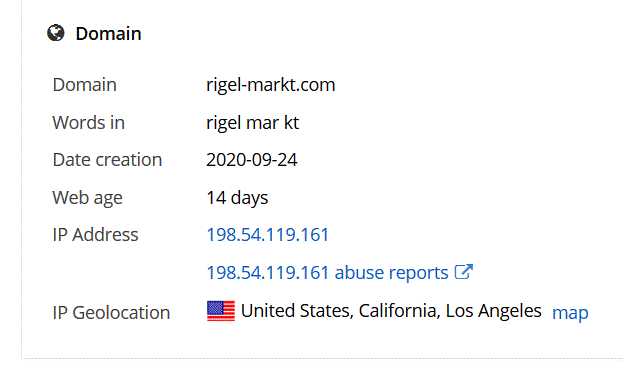
Task: Open the external link icon after abuse reports
Action: pyautogui.click(x=464, y=272)
